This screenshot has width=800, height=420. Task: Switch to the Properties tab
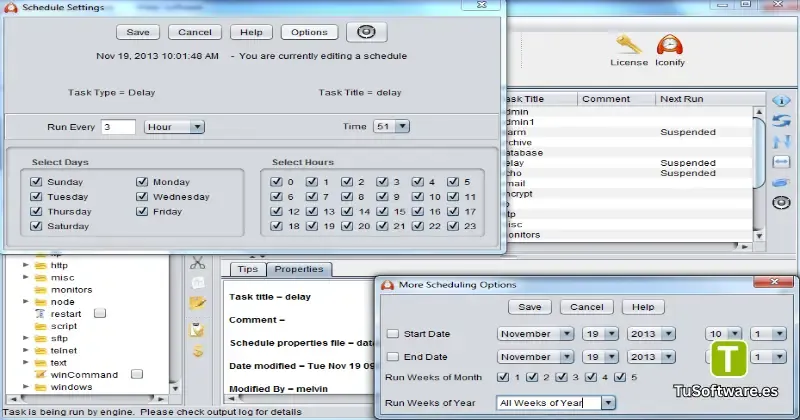point(299,269)
